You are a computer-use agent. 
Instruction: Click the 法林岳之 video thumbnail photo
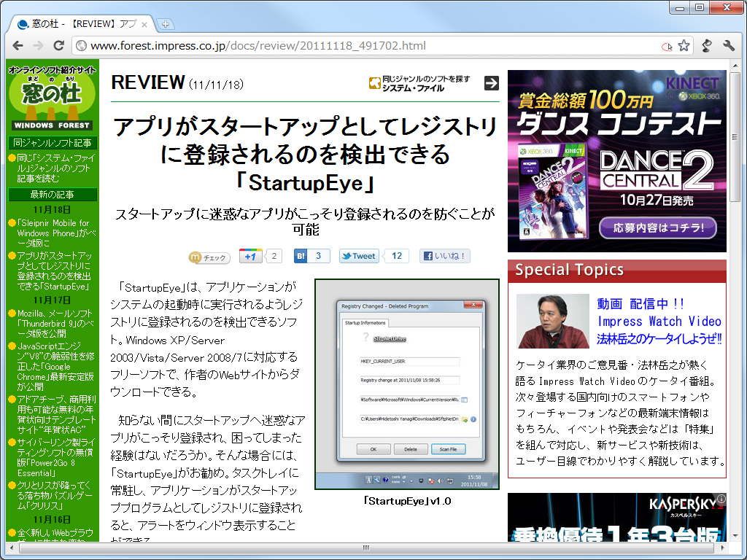pyautogui.click(x=553, y=321)
